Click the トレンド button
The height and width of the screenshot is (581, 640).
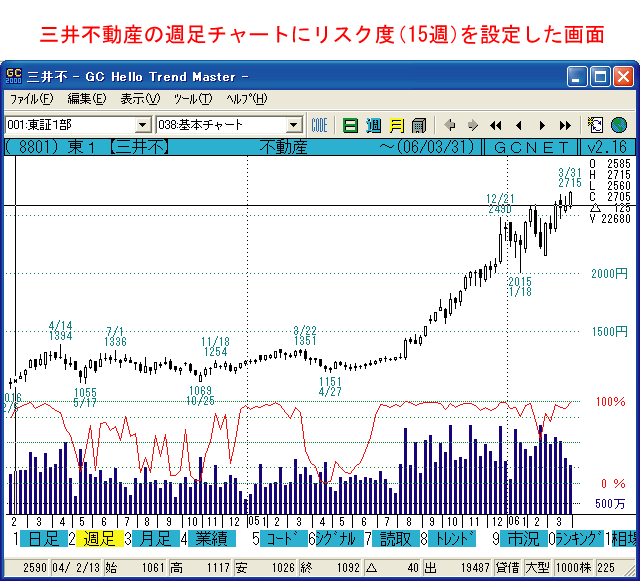coord(451,539)
